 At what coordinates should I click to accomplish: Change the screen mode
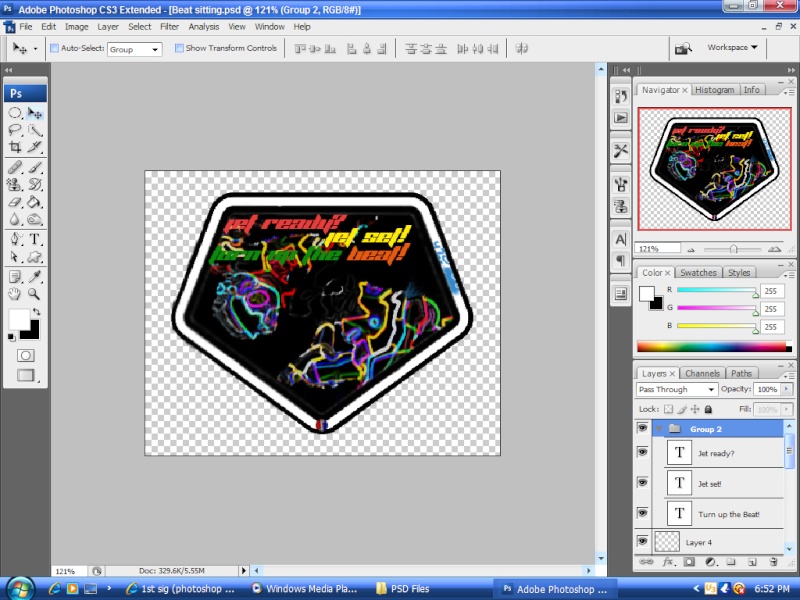point(26,376)
